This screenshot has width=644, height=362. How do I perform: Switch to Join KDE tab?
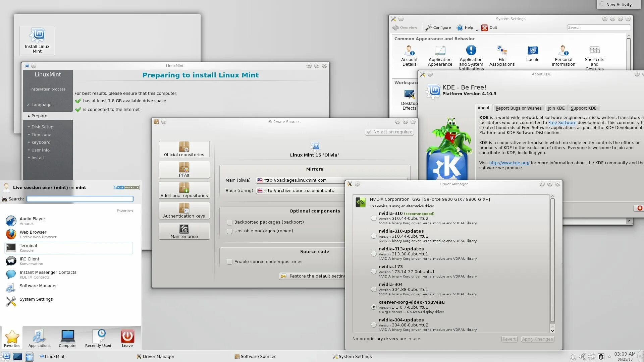tap(556, 108)
